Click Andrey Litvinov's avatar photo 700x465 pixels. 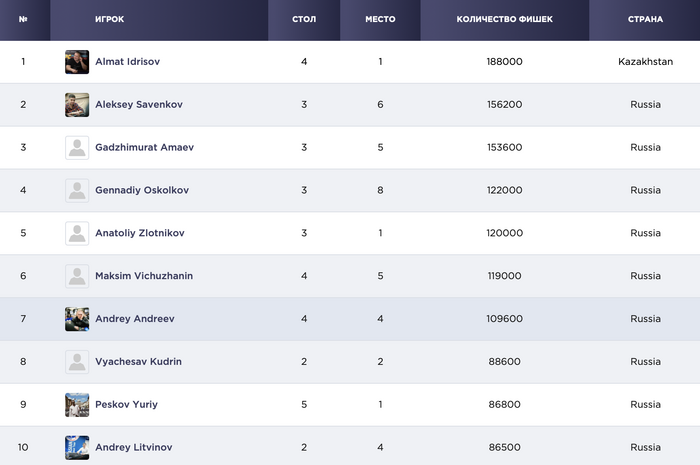77,447
